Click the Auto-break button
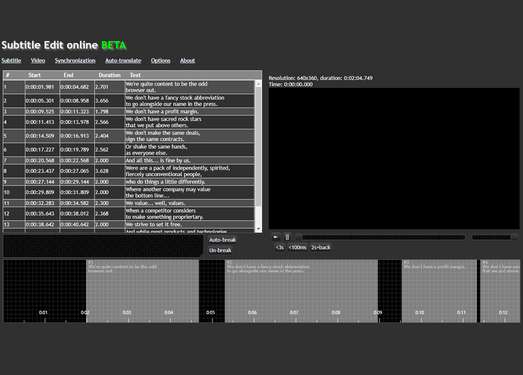The image size is (523, 375). (x=222, y=240)
